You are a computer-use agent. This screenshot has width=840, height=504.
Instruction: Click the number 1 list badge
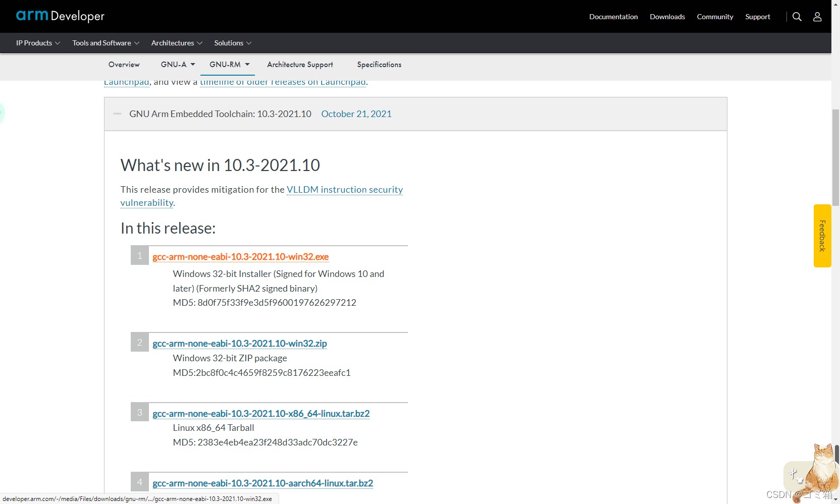pos(140,256)
